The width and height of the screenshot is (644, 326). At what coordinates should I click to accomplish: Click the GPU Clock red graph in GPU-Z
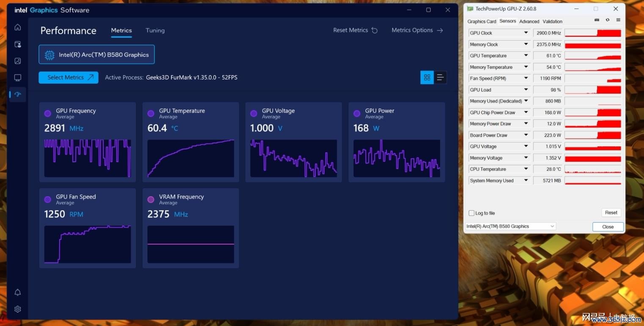click(x=593, y=33)
